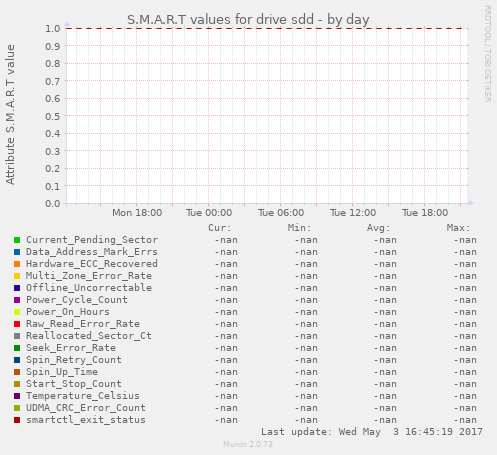Select the Start_Stop_Count legend label
Viewport: 497px width, 455px height.
[x=74, y=384]
